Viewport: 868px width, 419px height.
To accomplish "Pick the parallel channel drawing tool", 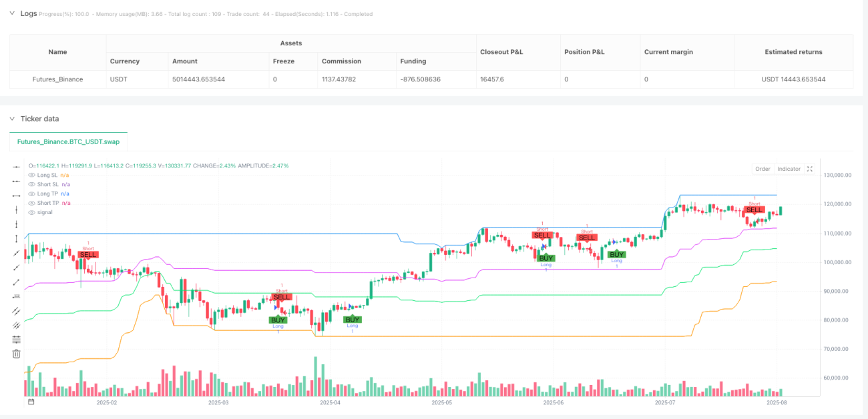I will 17,311.
